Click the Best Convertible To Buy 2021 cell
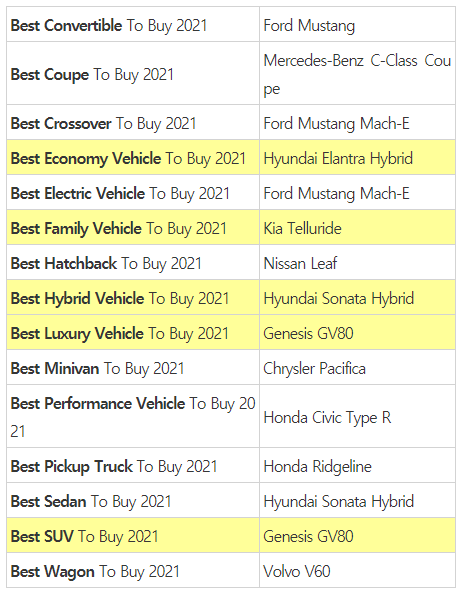Screen dimensions: 466x596 point(133,24)
